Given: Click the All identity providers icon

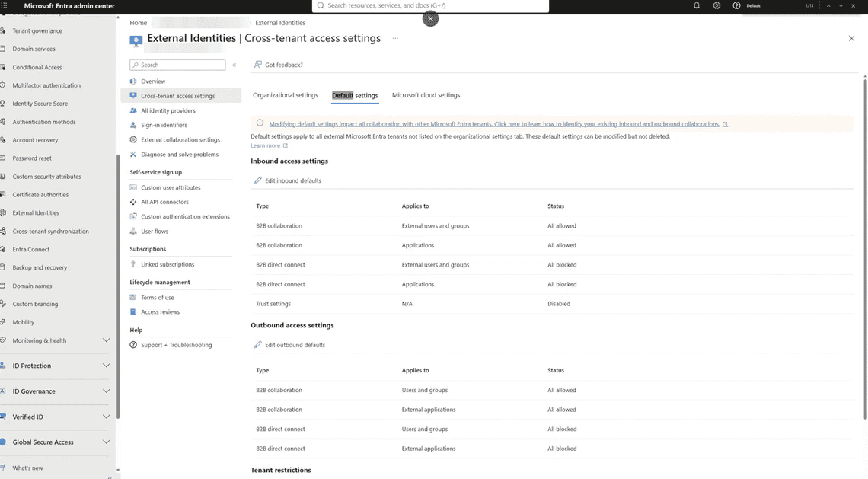Looking at the screenshot, I should [133, 110].
